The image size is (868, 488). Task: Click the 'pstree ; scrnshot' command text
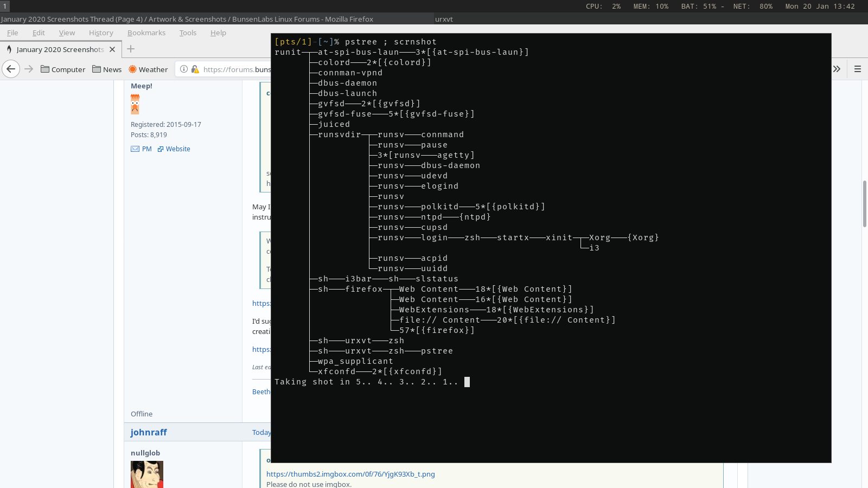point(391,42)
